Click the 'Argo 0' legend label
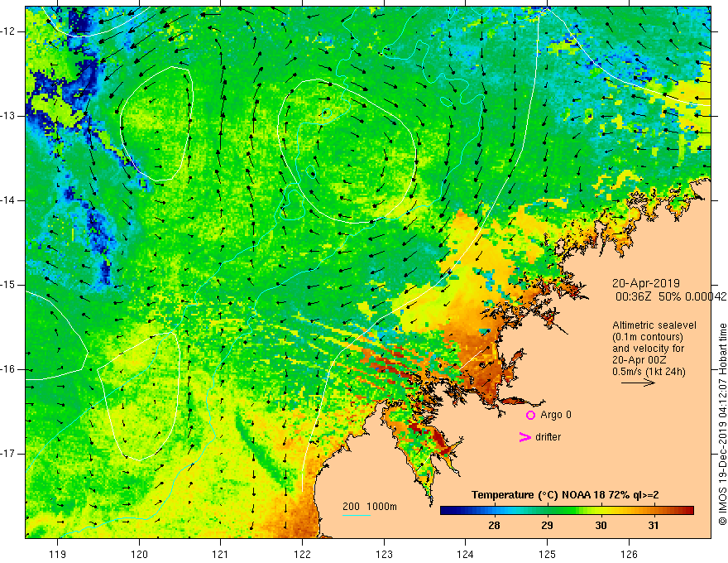The image size is (728, 563). pyautogui.click(x=556, y=415)
